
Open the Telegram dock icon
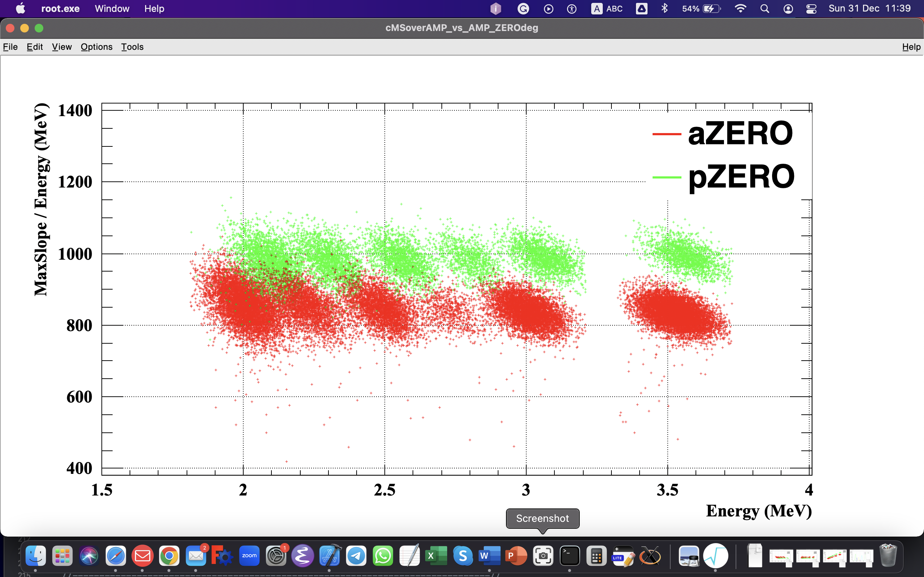[356, 556]
